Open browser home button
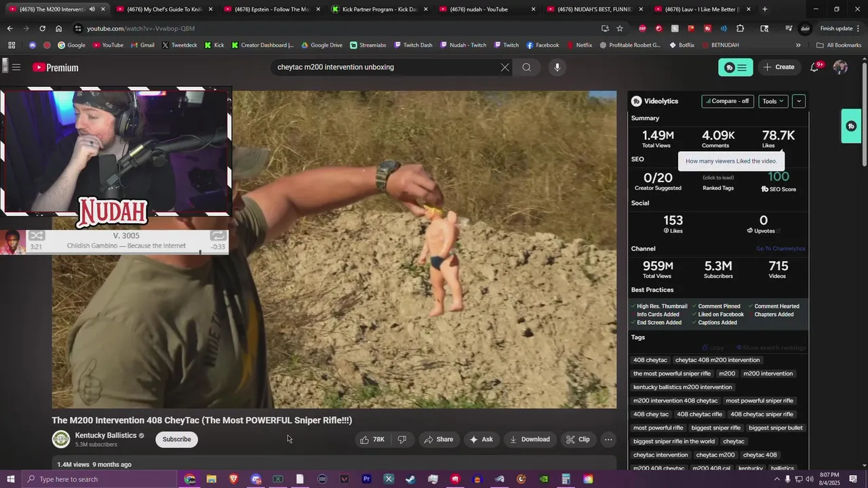The width and height of the screenshot is (868, 488). coord(58,28)
